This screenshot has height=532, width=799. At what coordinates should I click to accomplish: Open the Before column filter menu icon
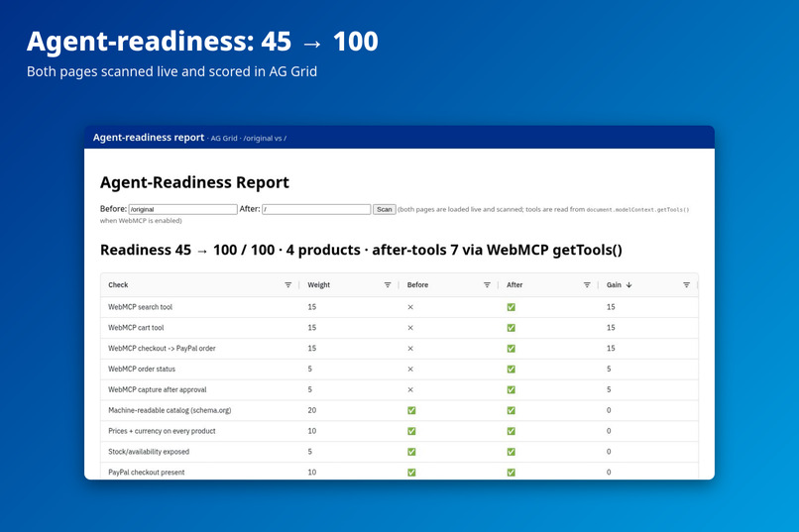click(x=487, y=285)
